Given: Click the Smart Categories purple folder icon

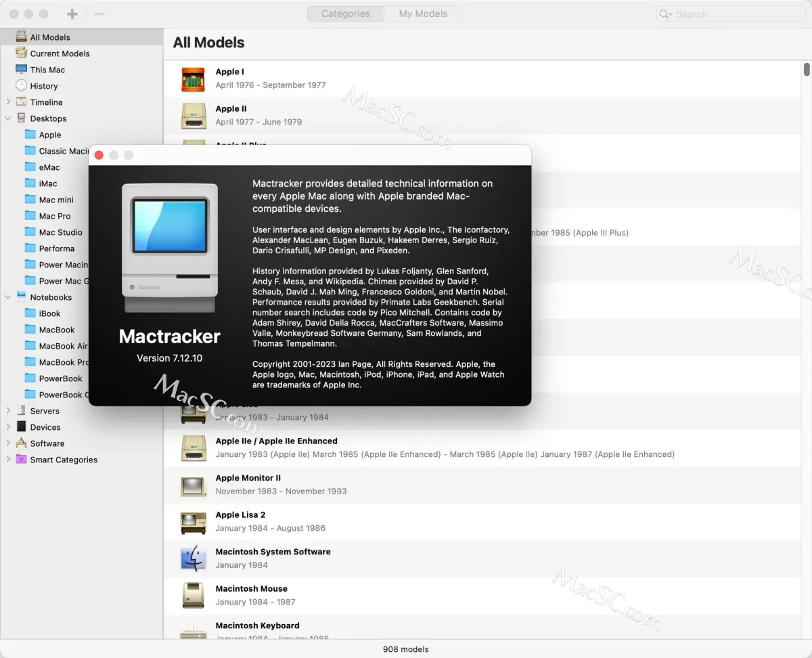Looking at the screenshot, I should [x=21, y=460].
